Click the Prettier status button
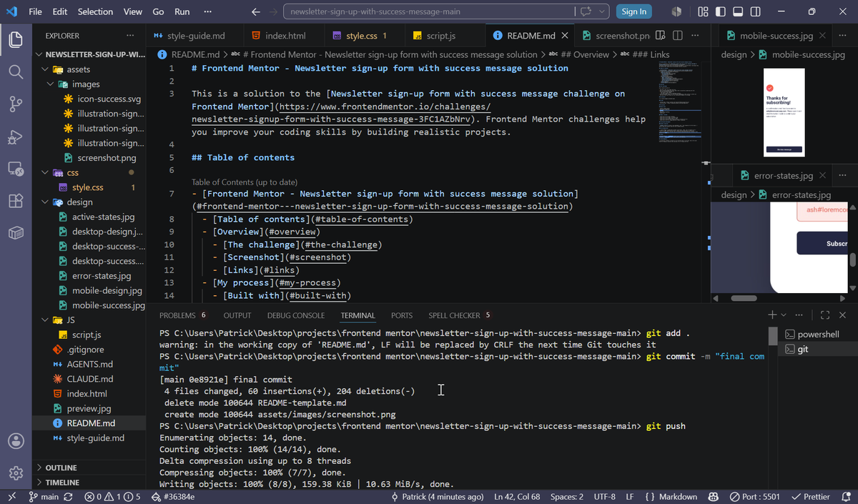 click(811, 497)
